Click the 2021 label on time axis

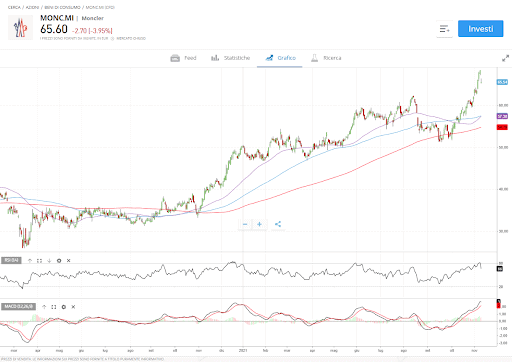(x=243, y=351)
